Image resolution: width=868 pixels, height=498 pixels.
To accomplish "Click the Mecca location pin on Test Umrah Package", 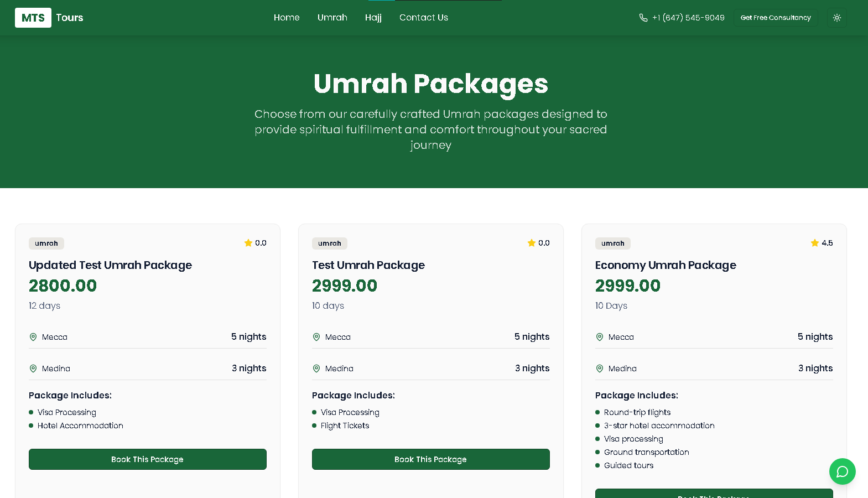I will point(316,336).
